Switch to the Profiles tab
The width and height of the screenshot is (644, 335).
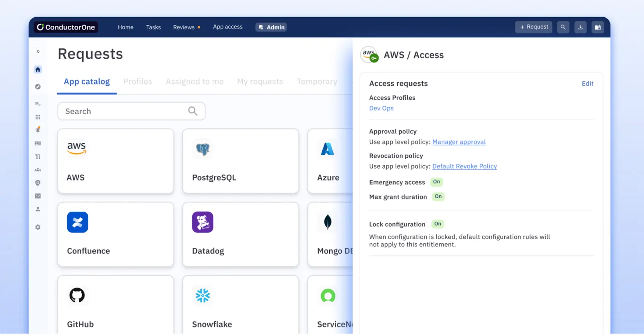click(138, 82)
